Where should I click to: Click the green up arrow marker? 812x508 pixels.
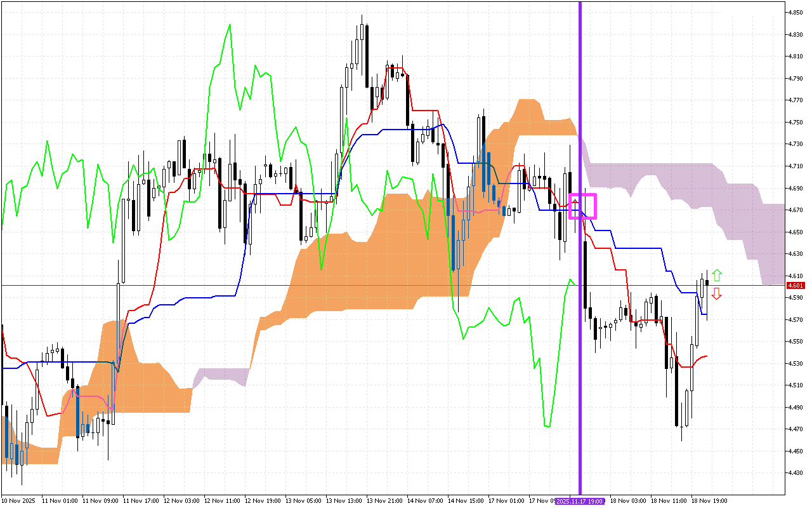click(717, 276)
